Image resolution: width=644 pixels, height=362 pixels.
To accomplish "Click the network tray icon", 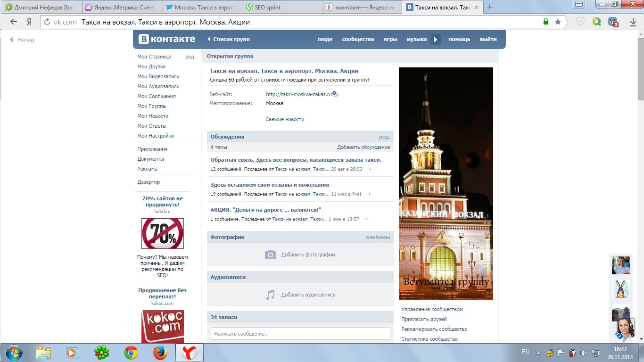I will tap(595, 353).
